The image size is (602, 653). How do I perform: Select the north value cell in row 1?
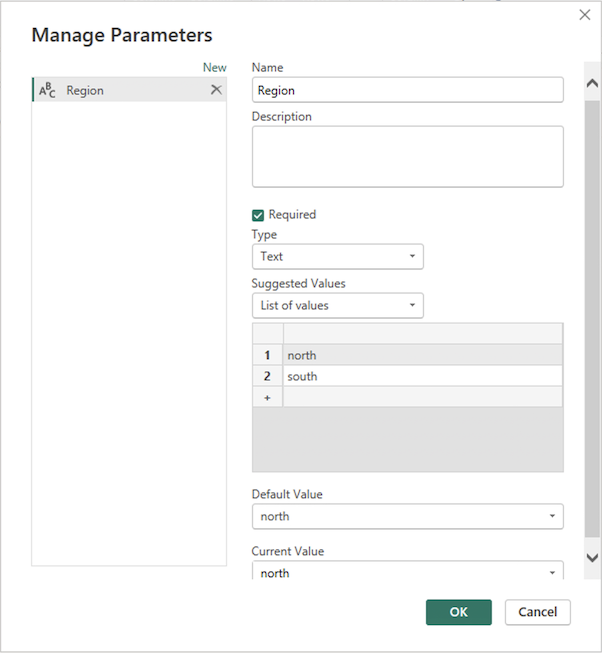coord(421,355)
